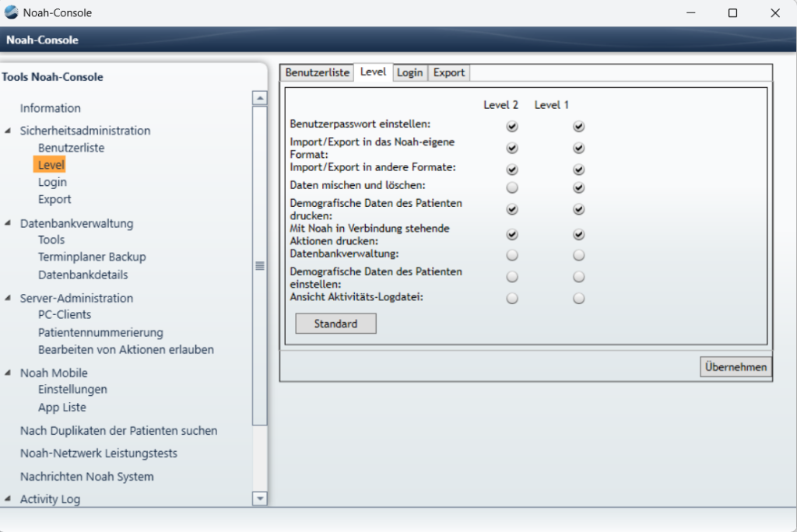Viewport: 797px width, 532px height.
Task: Enable Level 2 Demografische Daten einstellen checkbox
Action: (512, 277)
